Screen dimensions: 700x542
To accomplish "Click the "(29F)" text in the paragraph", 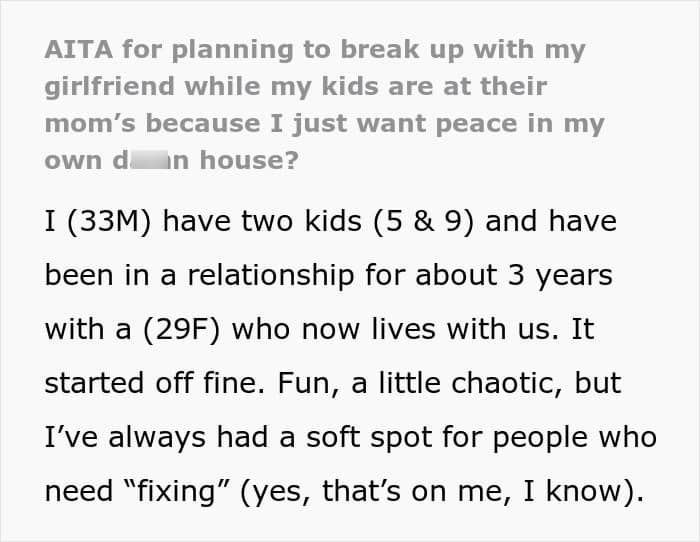I will [182, 330].
